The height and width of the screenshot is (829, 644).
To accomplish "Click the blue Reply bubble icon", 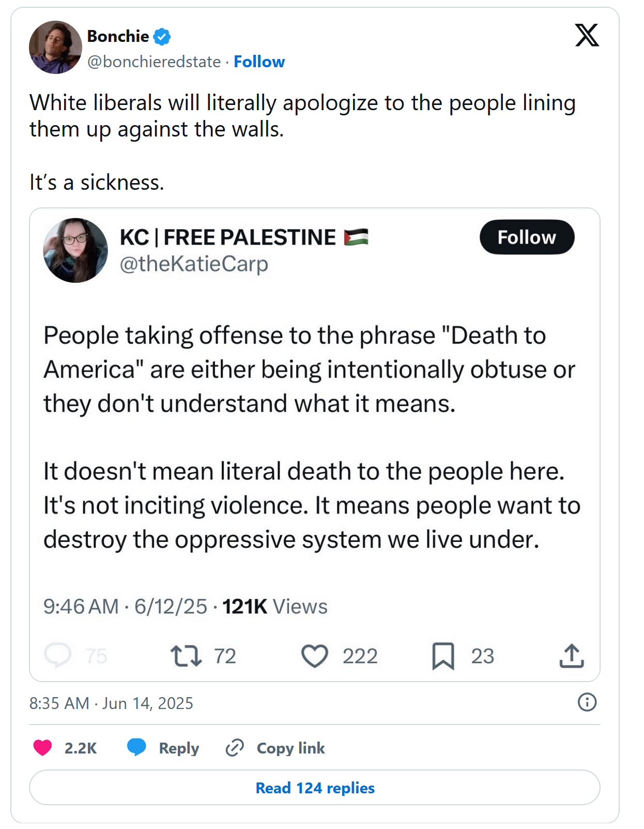I will 137,747.
